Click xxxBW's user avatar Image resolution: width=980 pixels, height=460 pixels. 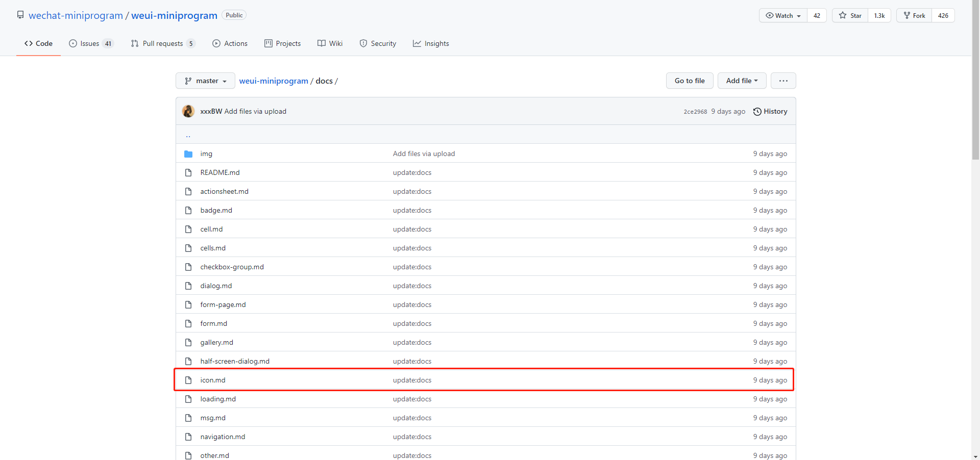pos(188,111)
